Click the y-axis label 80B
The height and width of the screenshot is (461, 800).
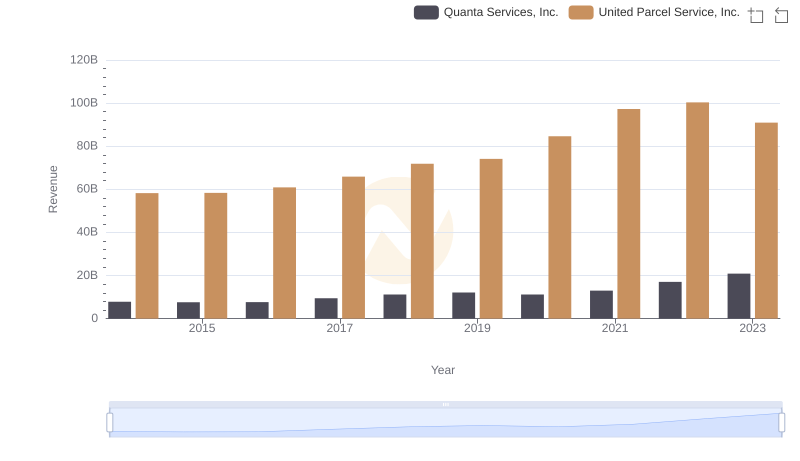click(87, 146)
